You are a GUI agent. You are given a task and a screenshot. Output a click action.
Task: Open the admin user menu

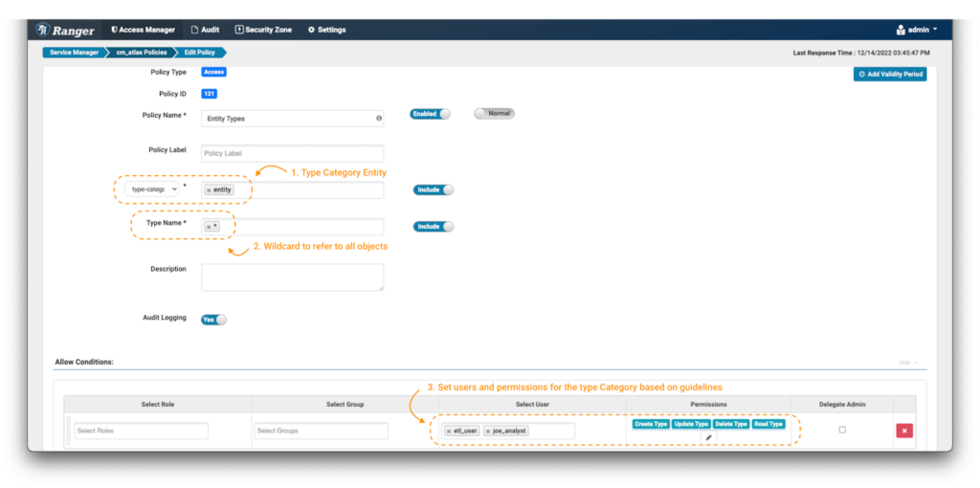pyautogui.click(x=916, y=30)
